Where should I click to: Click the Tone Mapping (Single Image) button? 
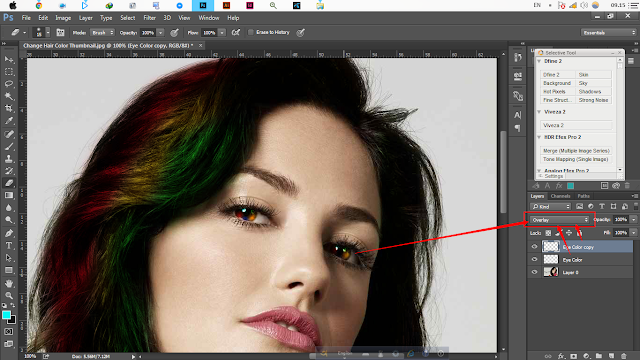click(x=576, y=159)
